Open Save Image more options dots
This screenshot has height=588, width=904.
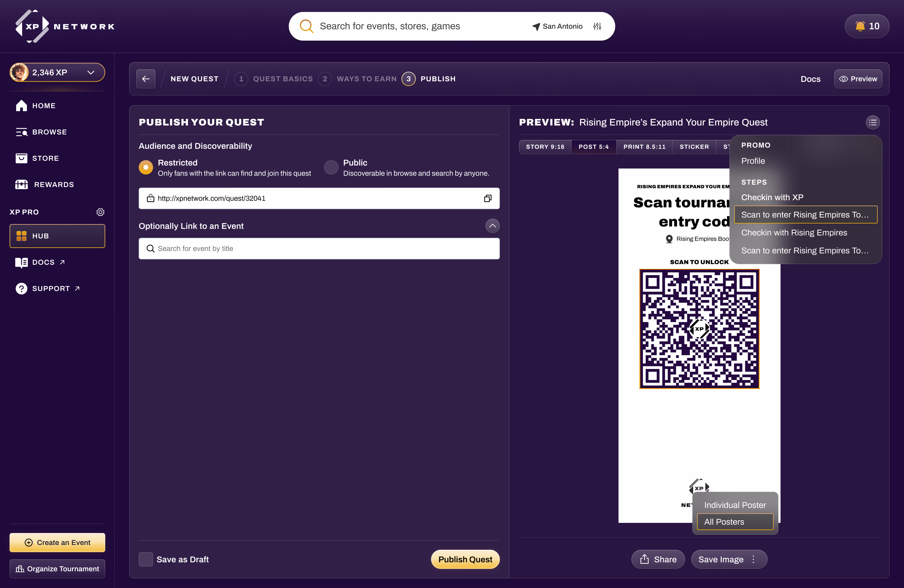coord(753,559)
